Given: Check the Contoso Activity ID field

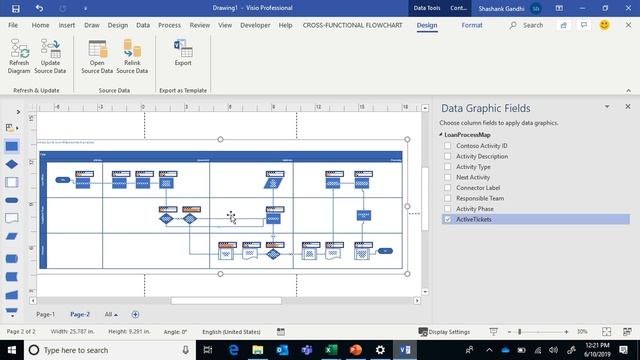Looking at the screenshot, I should [x=448, y=146].
